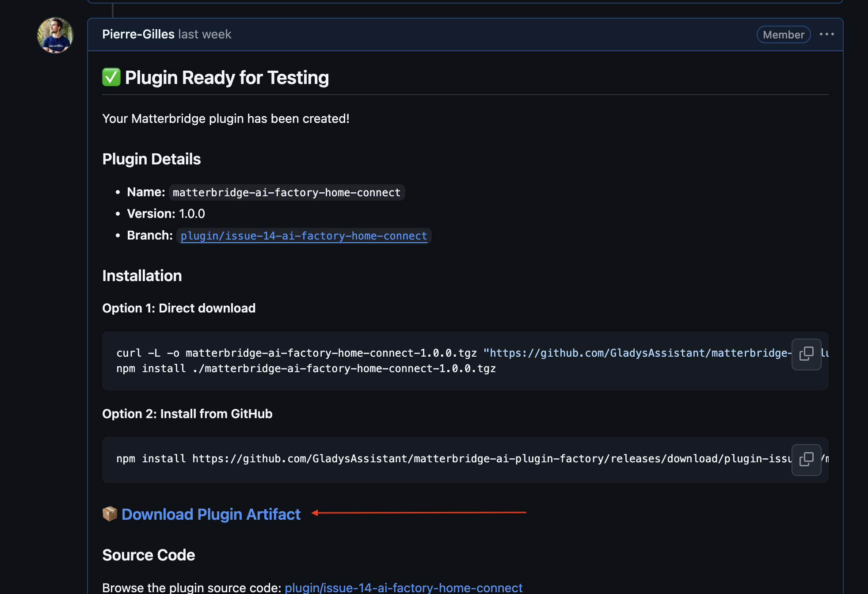Click the 'Plugin Details' heading

[x=151, y=159]
